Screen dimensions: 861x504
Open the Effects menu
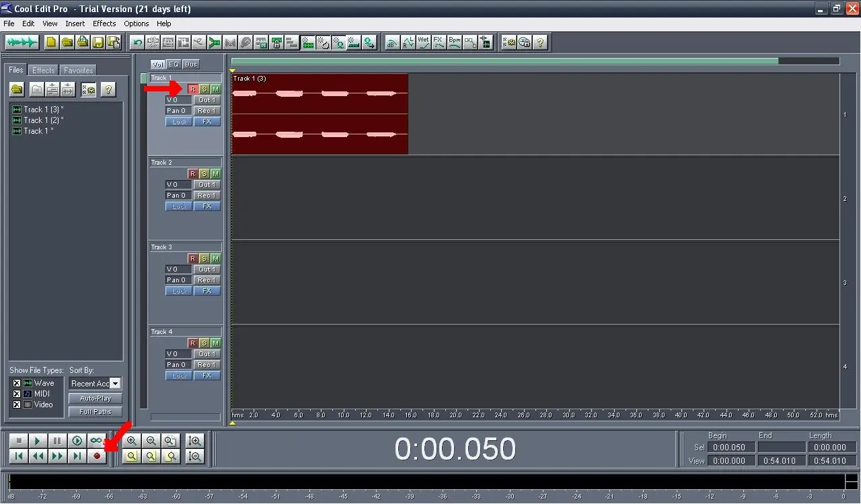(104, 24)
